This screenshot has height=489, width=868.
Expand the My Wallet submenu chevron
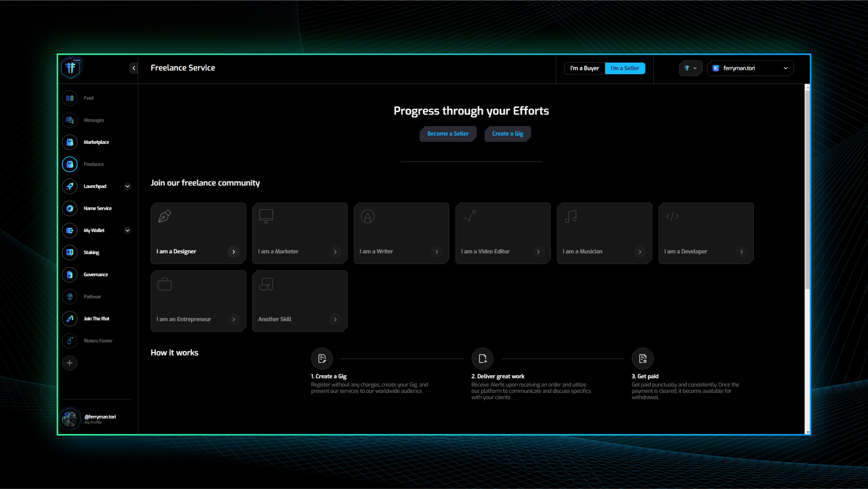click(127, 230)
